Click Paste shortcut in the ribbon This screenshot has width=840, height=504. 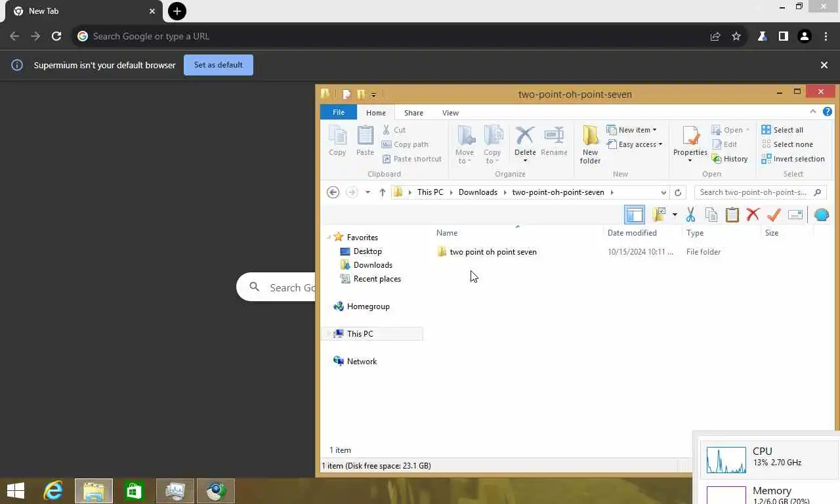pos(412,159)
